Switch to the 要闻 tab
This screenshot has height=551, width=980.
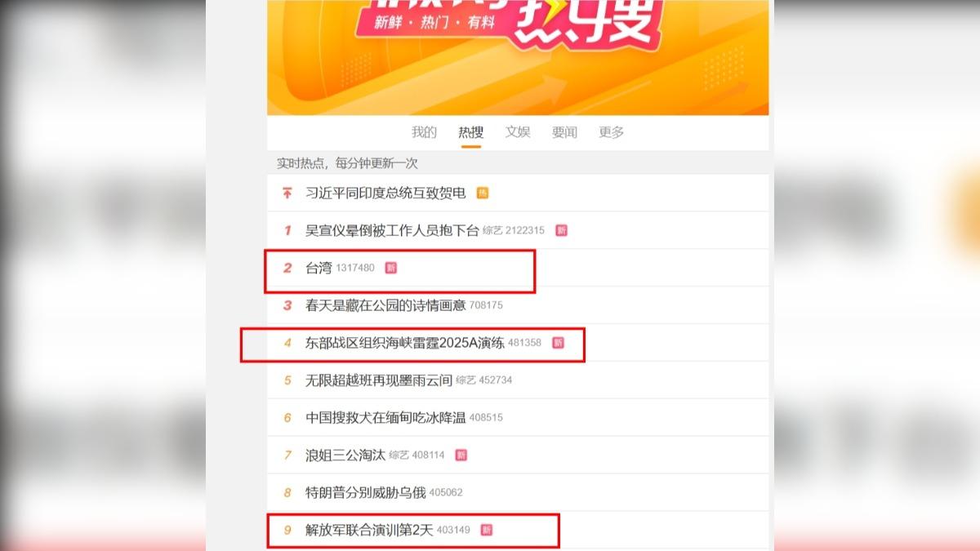click(x=564, y=132)
